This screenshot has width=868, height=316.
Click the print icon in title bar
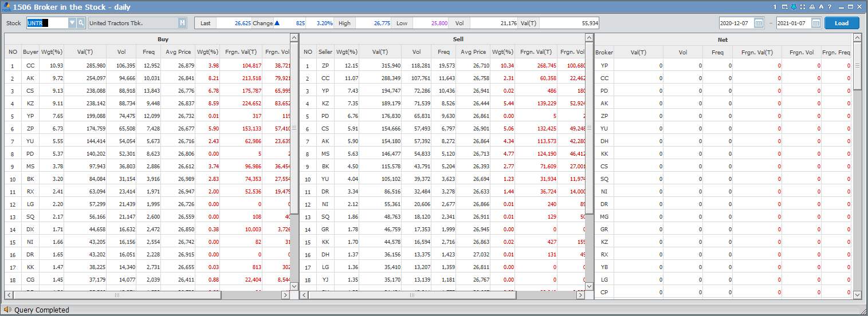pos(812,7)
